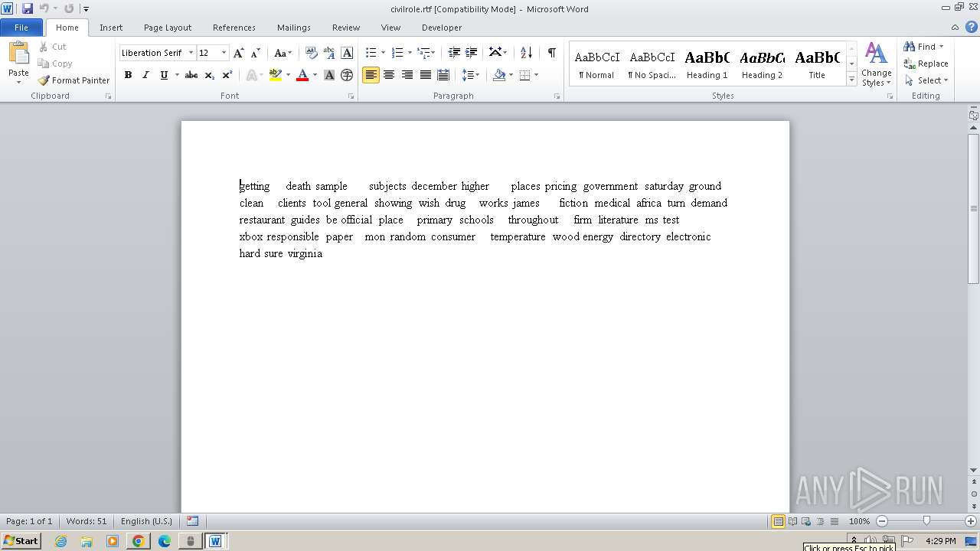The height and width of the screenshot is (551, 980).
Task: Apply the Heading 1 style
Action: pos(707,64)
